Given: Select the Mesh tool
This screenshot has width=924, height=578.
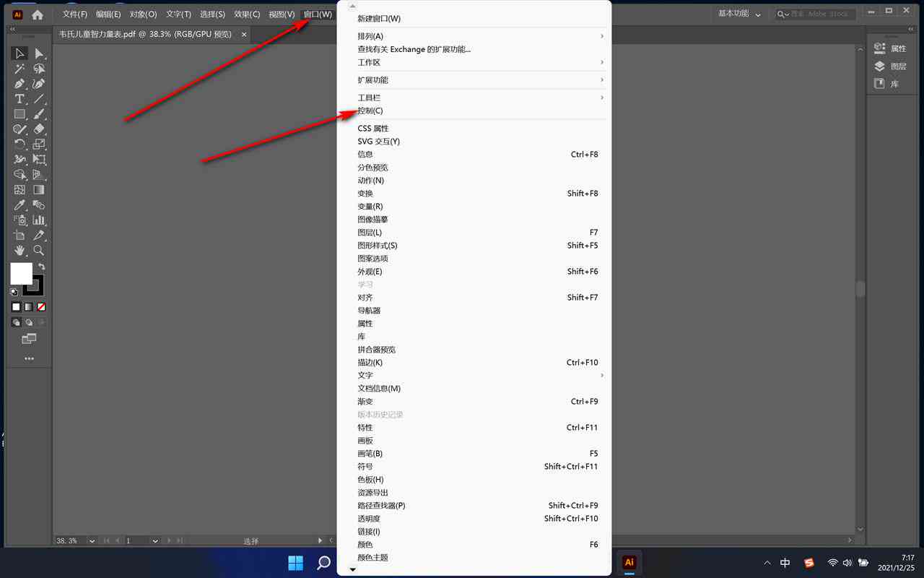Looking at the screenshot, I should [x=19, y=190].
